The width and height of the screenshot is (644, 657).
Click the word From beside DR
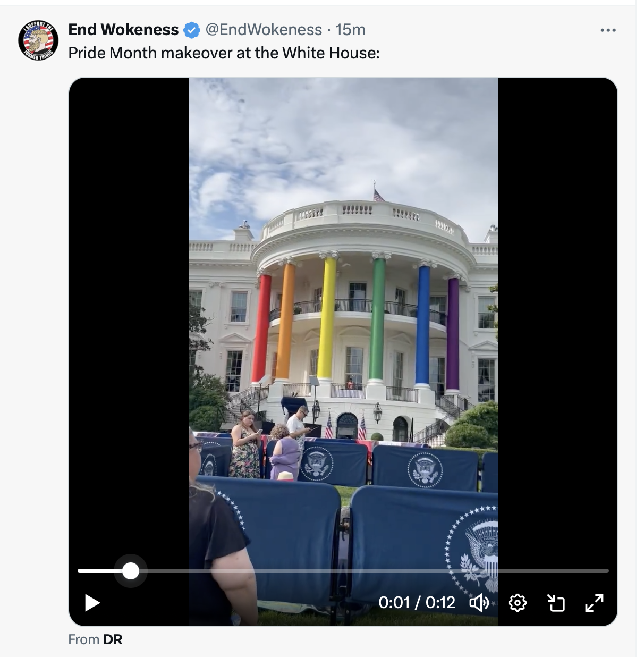(x=83, y=639)
